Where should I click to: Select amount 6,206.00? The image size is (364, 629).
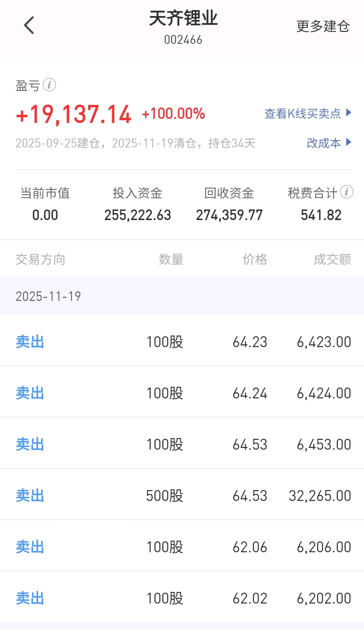tap(324, 547)
